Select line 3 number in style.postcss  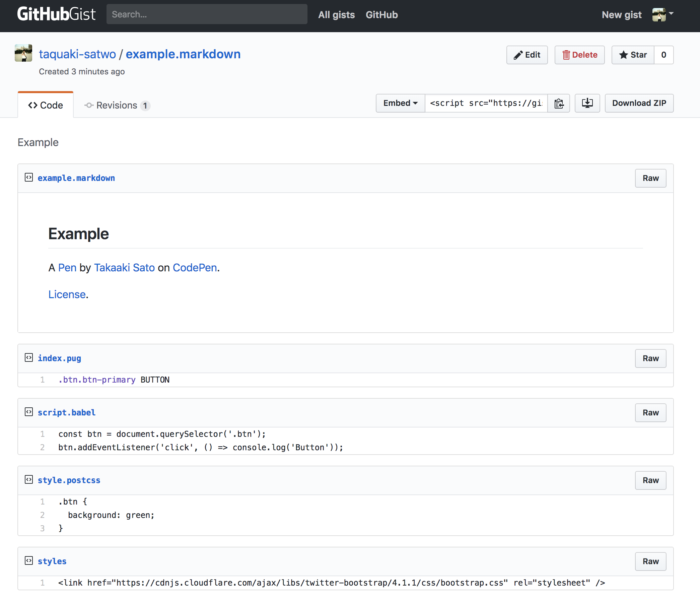[x=43, y=528]
